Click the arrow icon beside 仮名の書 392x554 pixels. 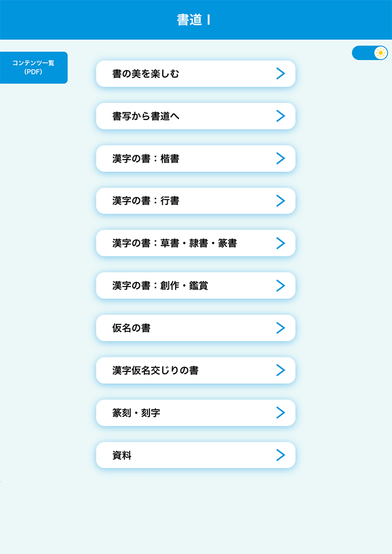click(280, 328)
